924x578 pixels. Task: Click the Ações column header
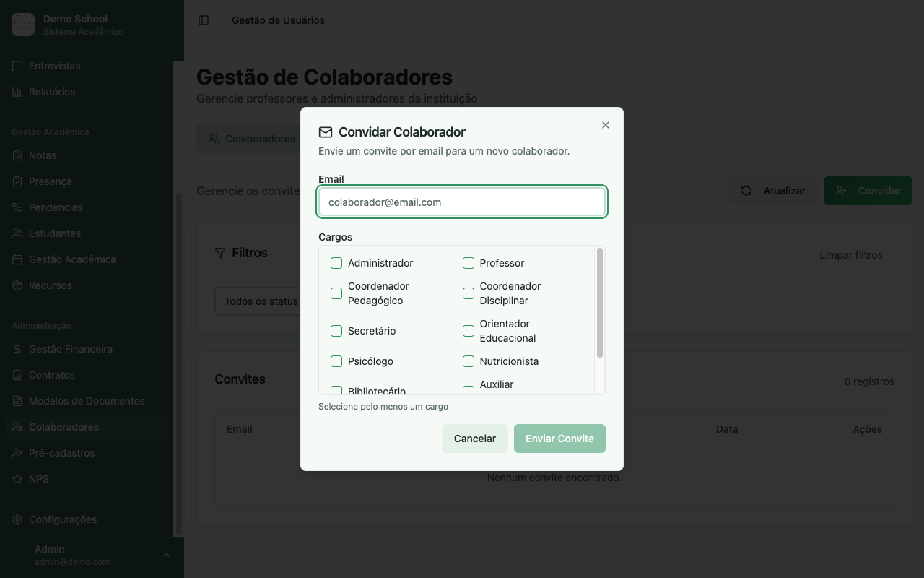tap(867, 429)
